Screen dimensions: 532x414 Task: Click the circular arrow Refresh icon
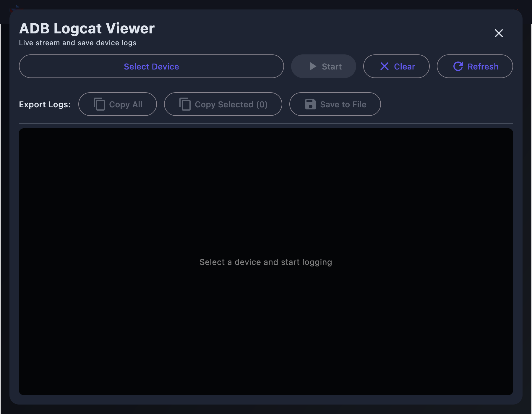[458, 66]
